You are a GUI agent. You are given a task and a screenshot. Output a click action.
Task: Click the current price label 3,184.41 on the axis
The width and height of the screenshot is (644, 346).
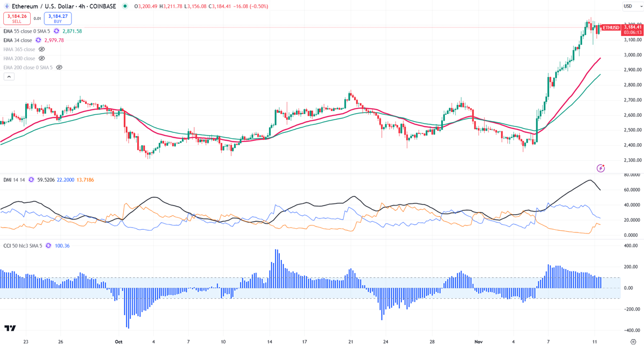tap(632, 27)
